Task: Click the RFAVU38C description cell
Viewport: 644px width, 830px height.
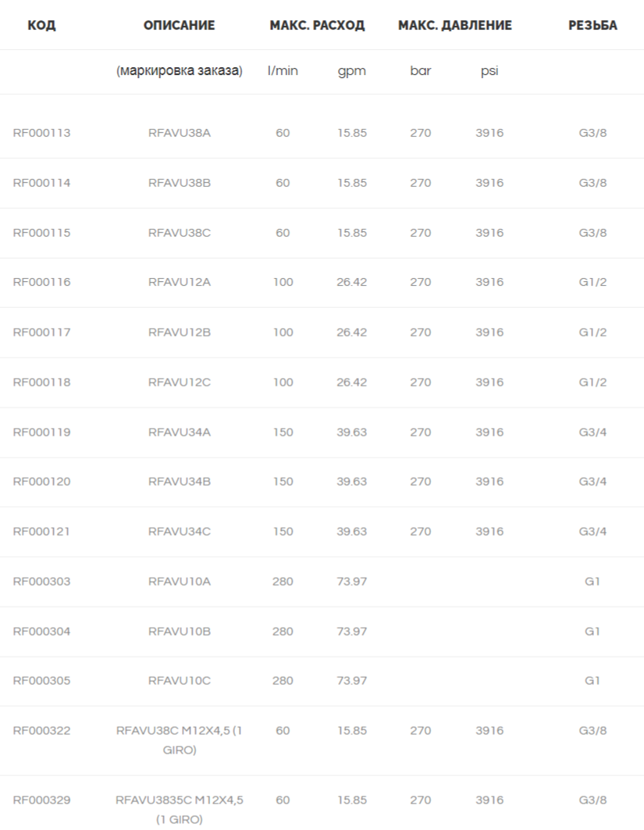Action: click(180, 233)
